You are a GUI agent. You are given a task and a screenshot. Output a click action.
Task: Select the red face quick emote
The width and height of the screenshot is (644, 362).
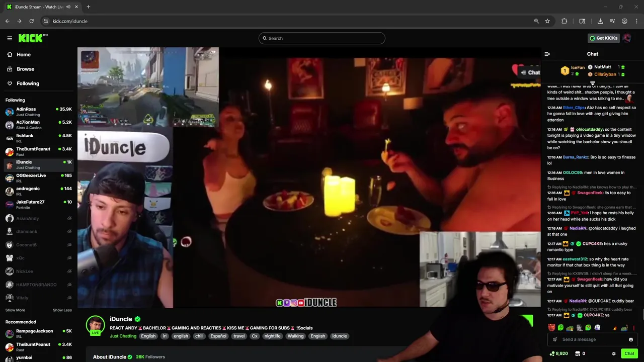551,328
